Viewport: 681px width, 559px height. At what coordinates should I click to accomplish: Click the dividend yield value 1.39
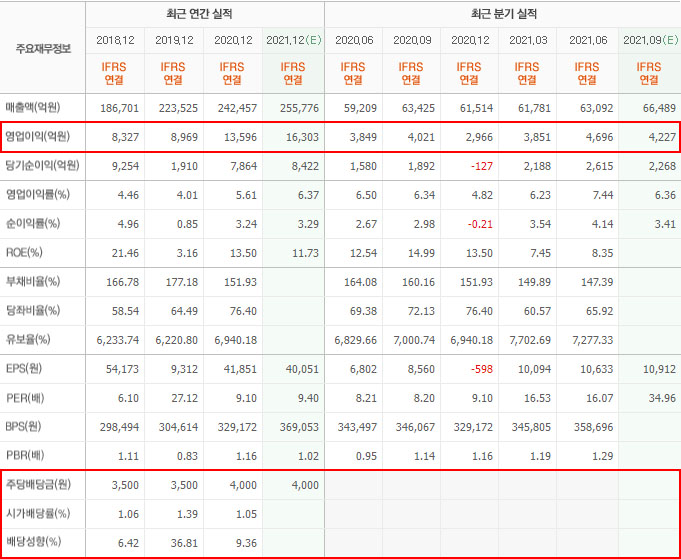pyautogui.click(x=188, y=514)
